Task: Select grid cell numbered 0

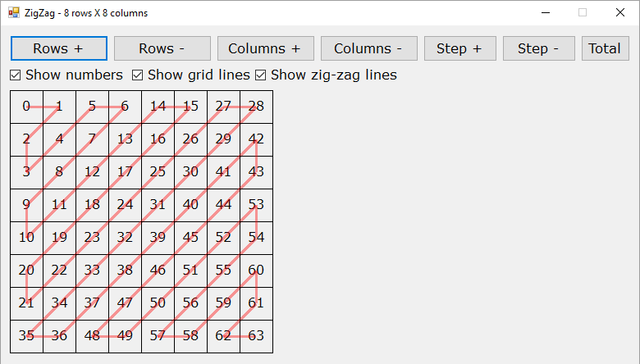Action: (x=26, y=107)
